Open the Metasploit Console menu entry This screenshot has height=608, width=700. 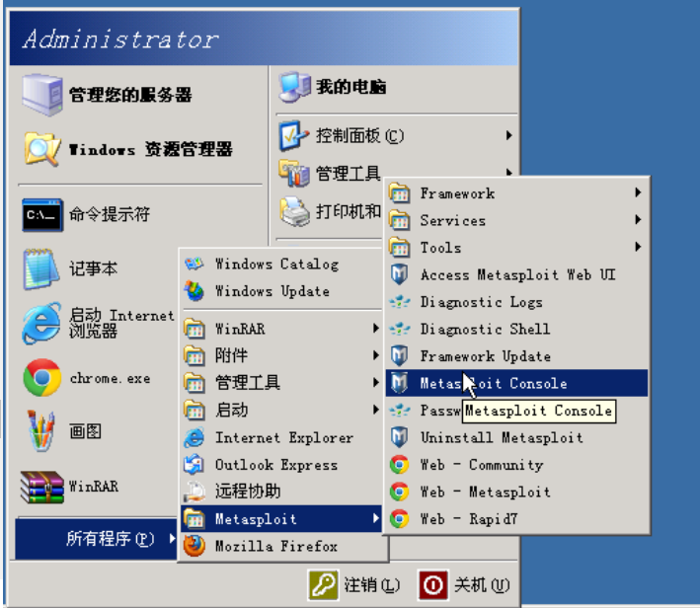pos(517,383)
